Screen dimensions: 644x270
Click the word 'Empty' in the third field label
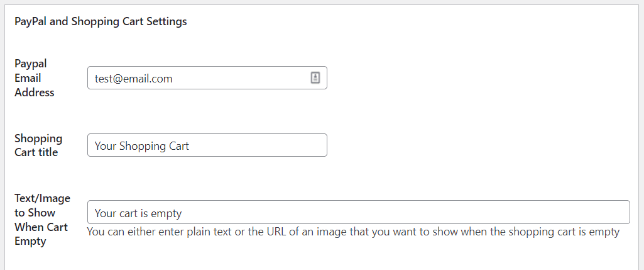[x=30, y=241]
